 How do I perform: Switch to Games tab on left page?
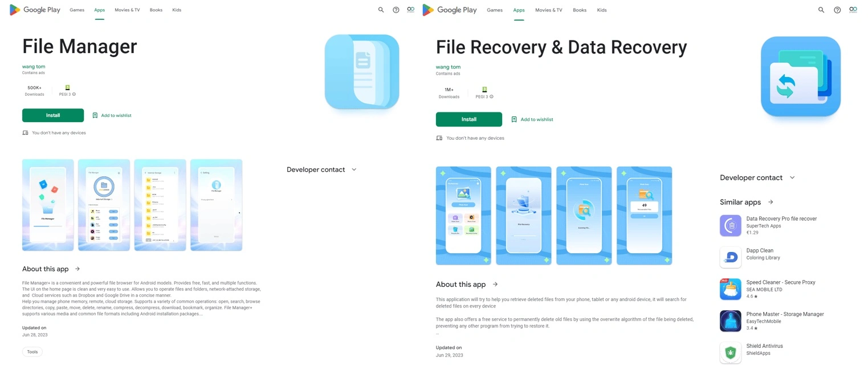[x=77, y=10]
